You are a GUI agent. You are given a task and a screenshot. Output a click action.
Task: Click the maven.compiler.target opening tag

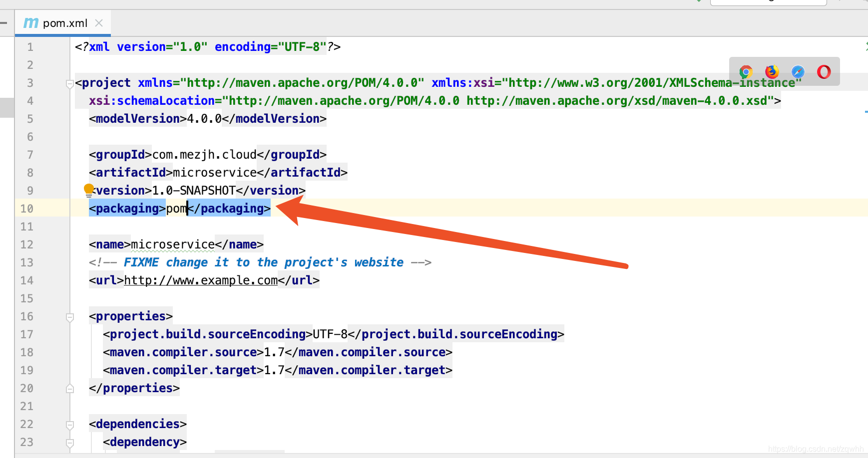[183, 370]
